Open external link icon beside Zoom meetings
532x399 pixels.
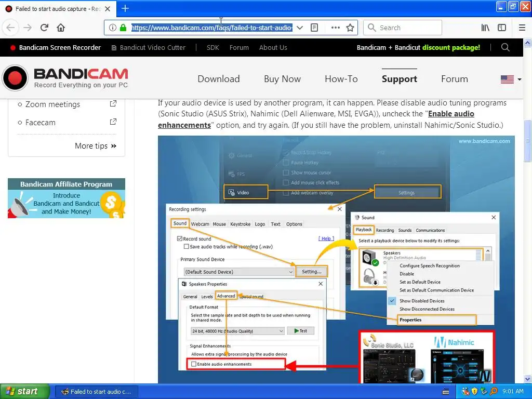tap(113, 104)
